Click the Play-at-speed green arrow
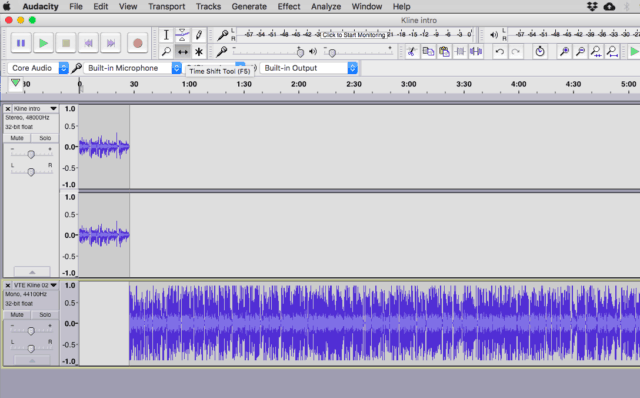The height and width of the screenshot is (398, 640). click(634, 52)
